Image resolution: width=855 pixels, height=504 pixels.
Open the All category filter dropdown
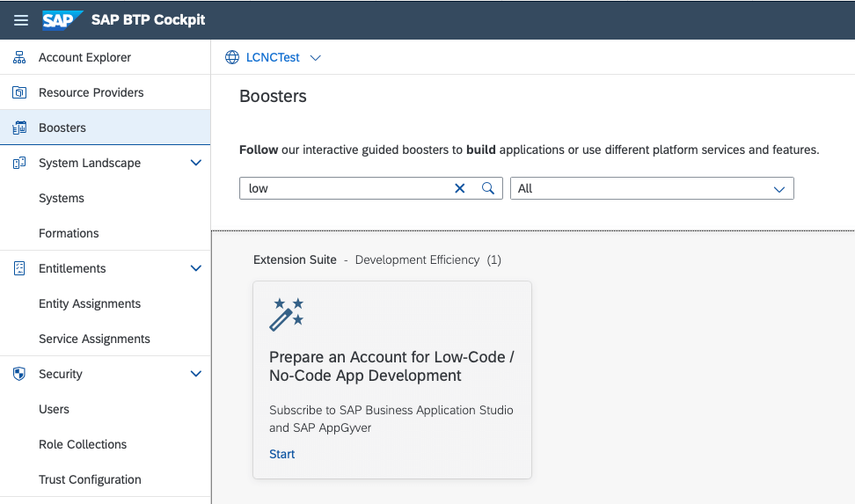coord(652,188)
